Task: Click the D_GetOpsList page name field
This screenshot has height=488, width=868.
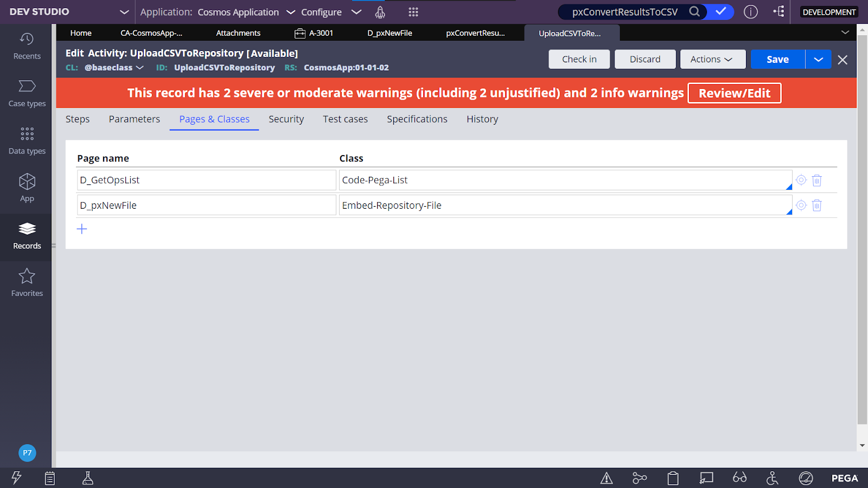Action: click(206, 180)
